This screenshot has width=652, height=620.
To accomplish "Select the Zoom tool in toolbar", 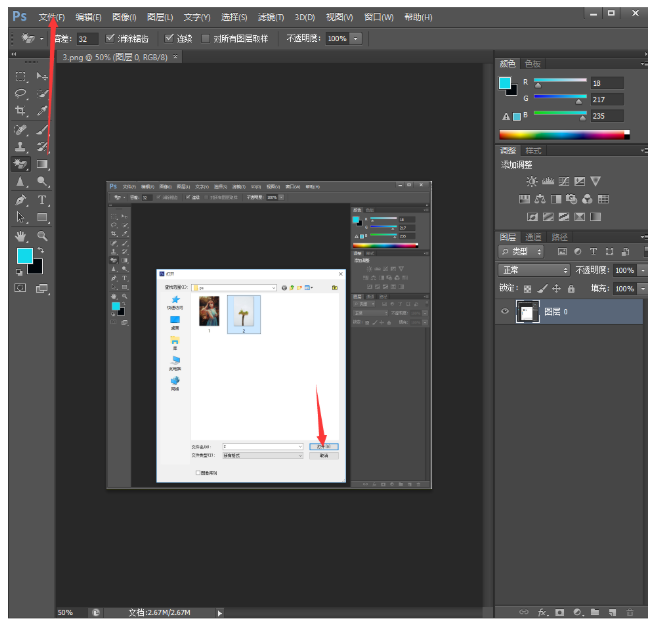I will 43,236.
